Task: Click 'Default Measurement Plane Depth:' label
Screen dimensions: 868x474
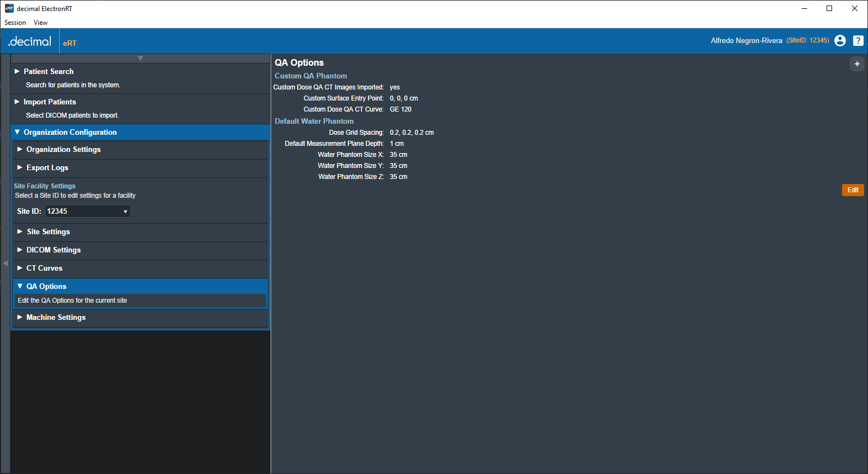Action: 334,144
